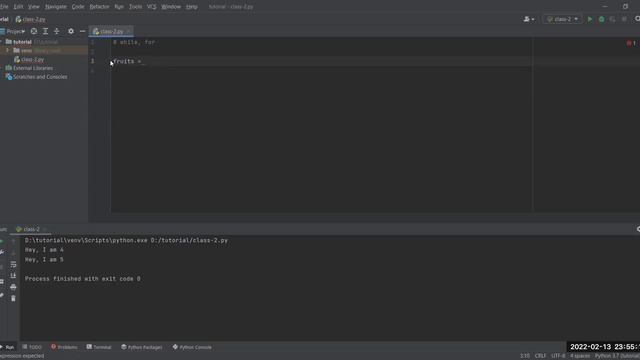Open the VCS menu
The height and width of the screenshot is (360, 640).
(x=151, y=7)
